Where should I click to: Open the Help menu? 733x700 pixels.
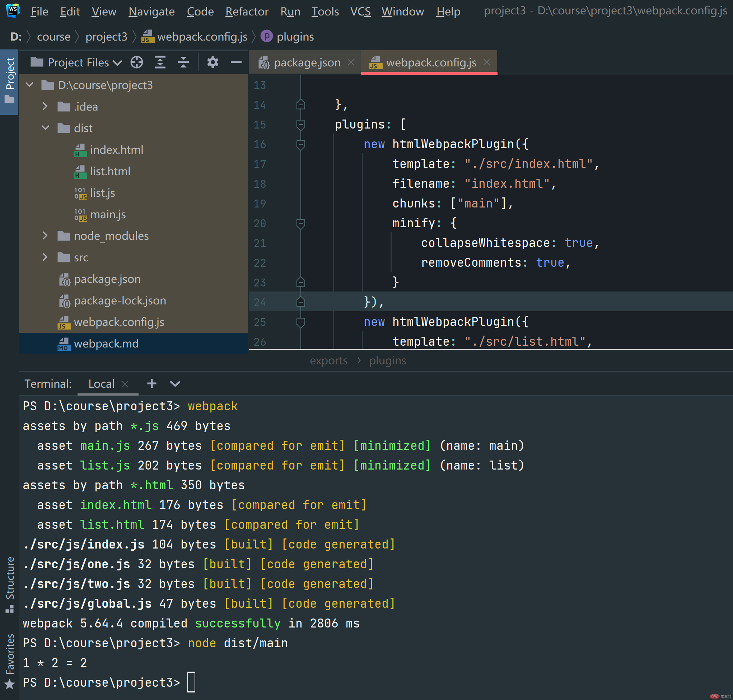tap(448, 11)
